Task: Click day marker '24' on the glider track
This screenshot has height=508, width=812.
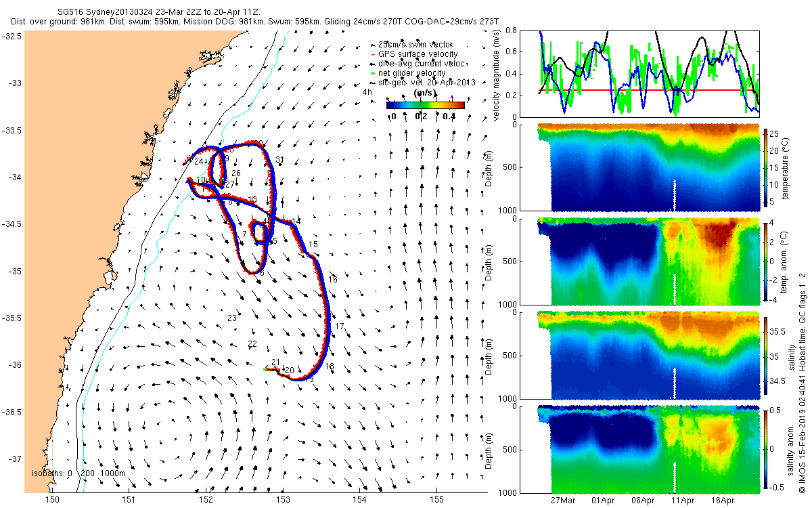Action: coord(199,162)
